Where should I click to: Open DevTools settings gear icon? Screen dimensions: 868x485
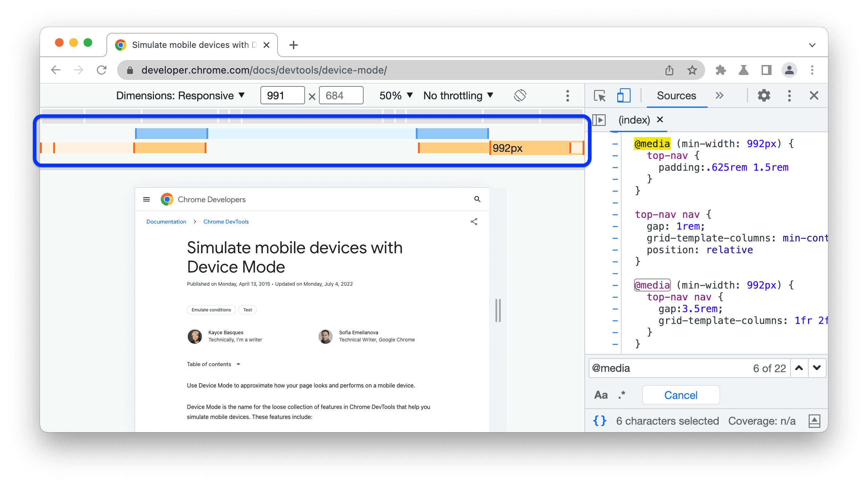(x=764, y=96)
